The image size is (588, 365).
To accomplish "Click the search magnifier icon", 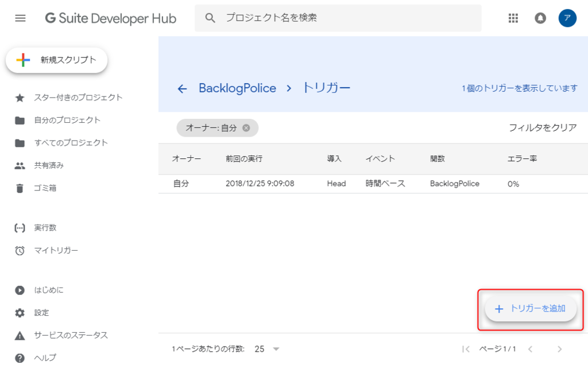I will click(210, 18).
